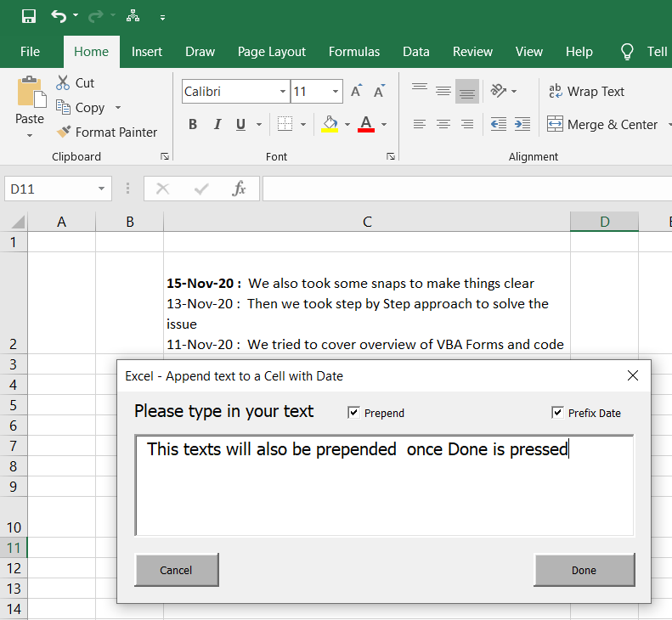Open the Clipboard pane dialog launcher

point(165,156)
